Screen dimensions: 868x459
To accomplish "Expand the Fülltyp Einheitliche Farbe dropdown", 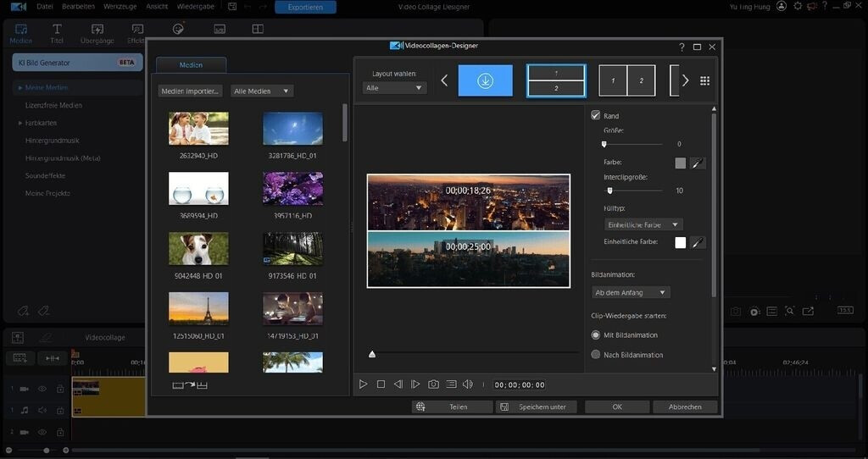I will click(643, 224).
